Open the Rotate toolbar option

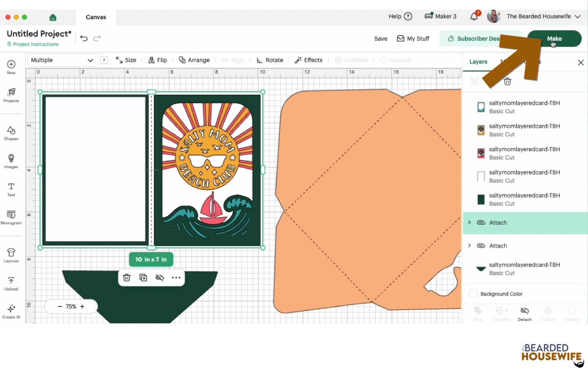(270, 60)
